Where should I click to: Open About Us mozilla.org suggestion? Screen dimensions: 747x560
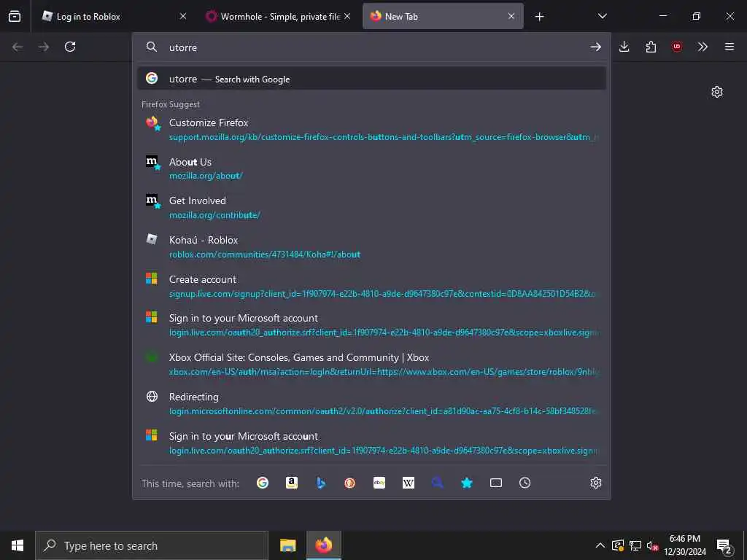tap(371, 168)
